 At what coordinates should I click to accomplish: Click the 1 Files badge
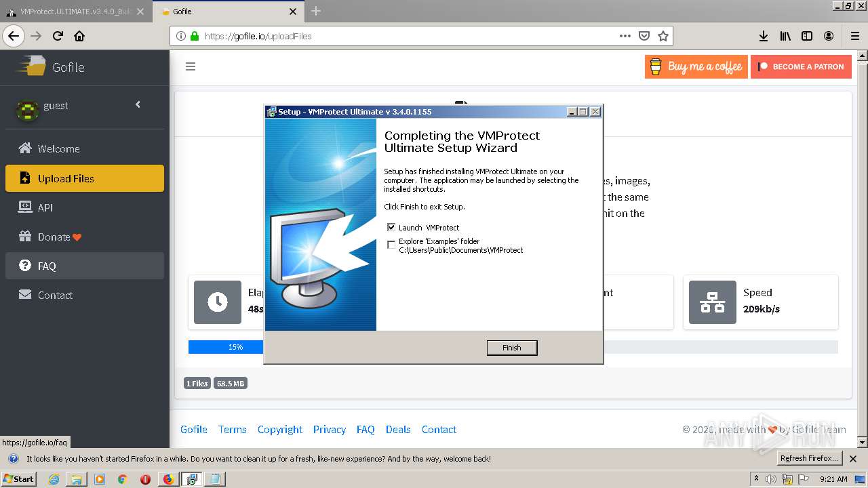coord(197,384)
